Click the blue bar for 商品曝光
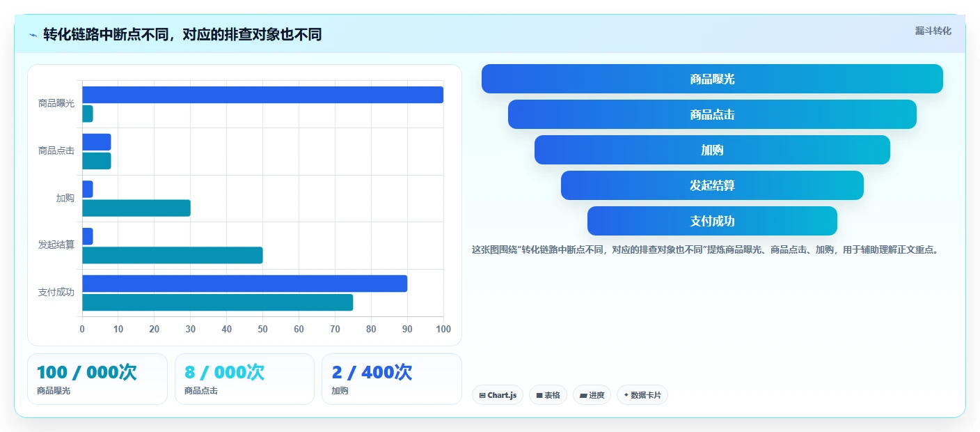Viewport: 980px width, 432px height. [x=262, y=95]
